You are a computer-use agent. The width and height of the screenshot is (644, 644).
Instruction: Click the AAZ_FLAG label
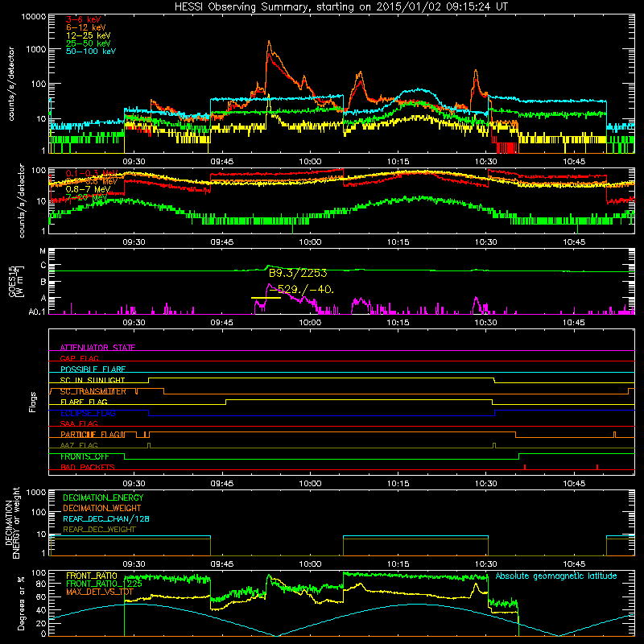pos(79,446)
